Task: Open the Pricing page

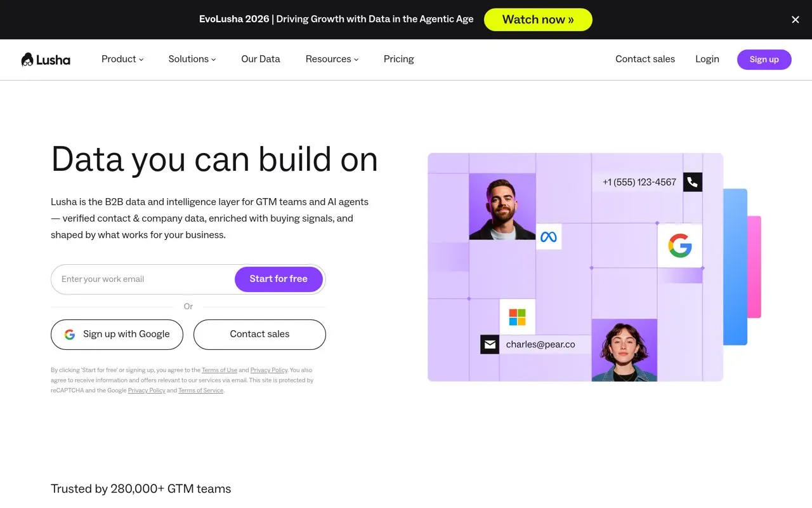Action: [x=399, y=59]
